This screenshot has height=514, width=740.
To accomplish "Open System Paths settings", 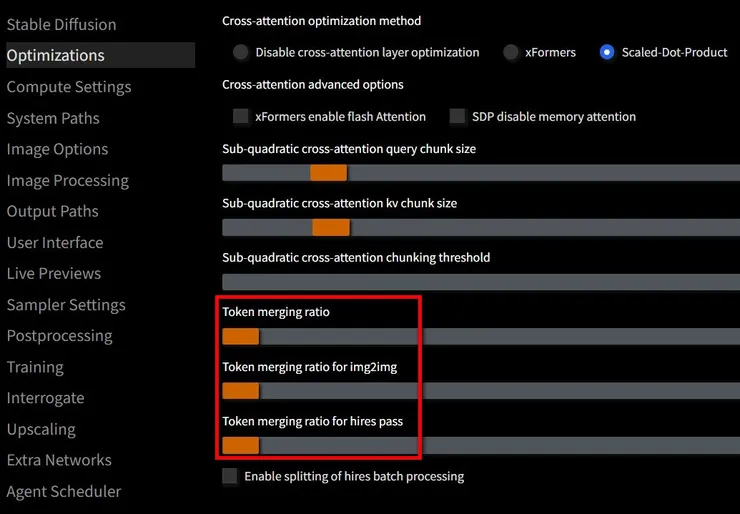I will coord(53,118).
